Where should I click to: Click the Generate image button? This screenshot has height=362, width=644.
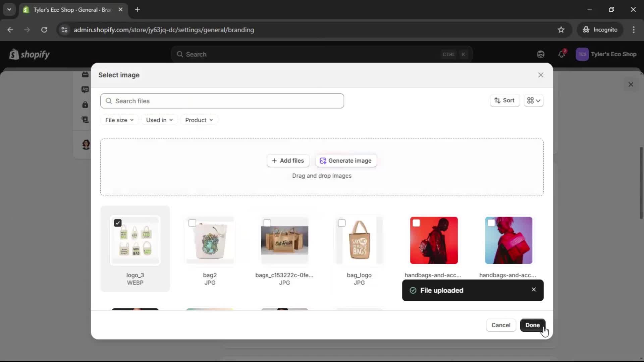(x=346, y=161)
